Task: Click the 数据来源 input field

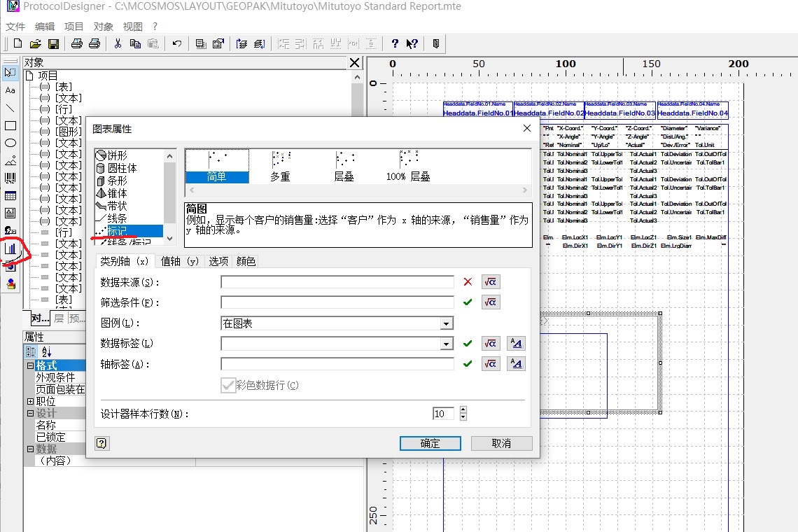Action: point(337,282)
